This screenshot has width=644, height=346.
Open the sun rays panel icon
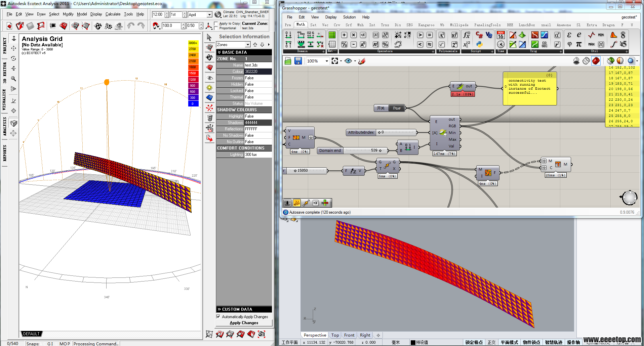[209, 88]
